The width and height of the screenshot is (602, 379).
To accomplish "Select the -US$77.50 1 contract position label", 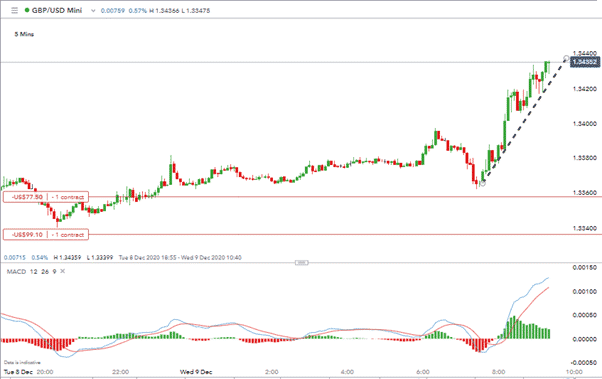I will (46, 197).
